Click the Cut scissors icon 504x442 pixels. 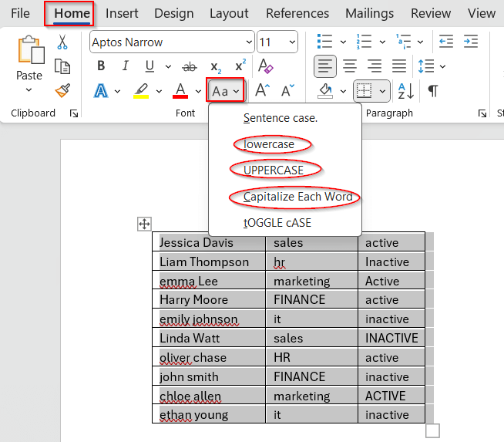[x=62, y=42]
